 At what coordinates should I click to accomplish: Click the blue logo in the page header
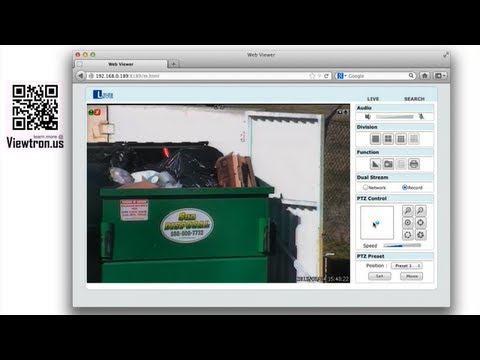[x=103, y=95]
